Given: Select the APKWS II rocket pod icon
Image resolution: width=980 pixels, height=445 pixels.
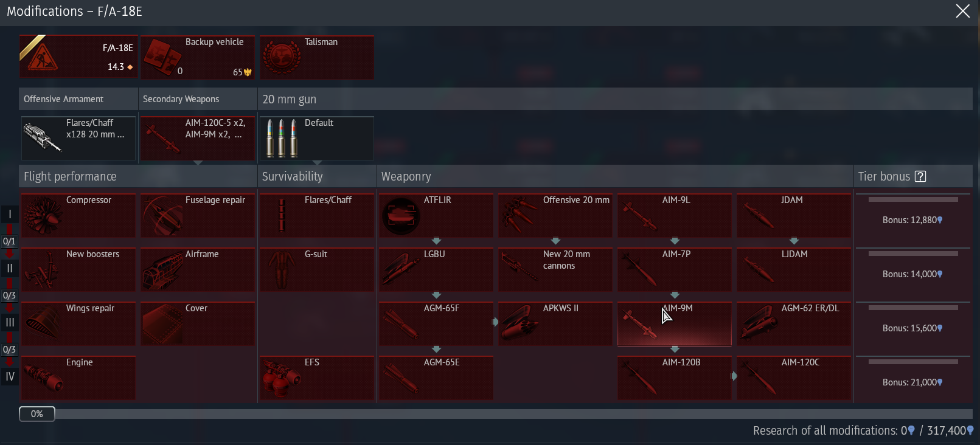Looking at the screenshot, I should point(520,324).
